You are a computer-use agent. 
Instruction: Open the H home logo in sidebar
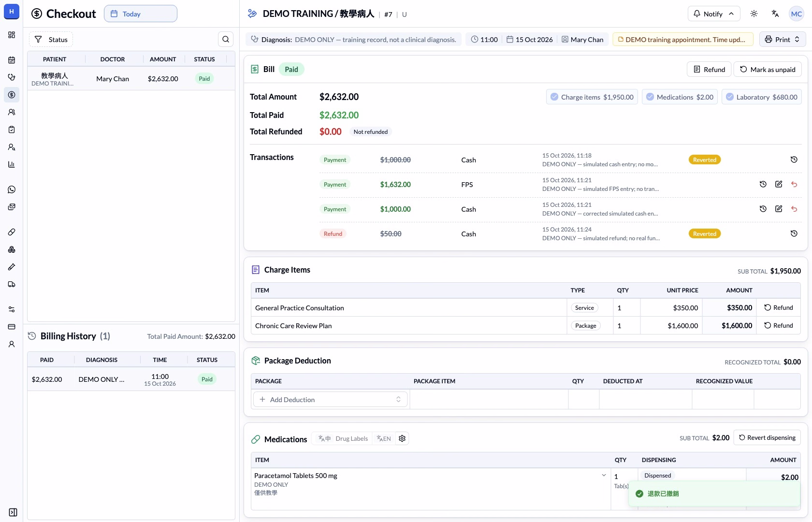(x=12, y=12)
